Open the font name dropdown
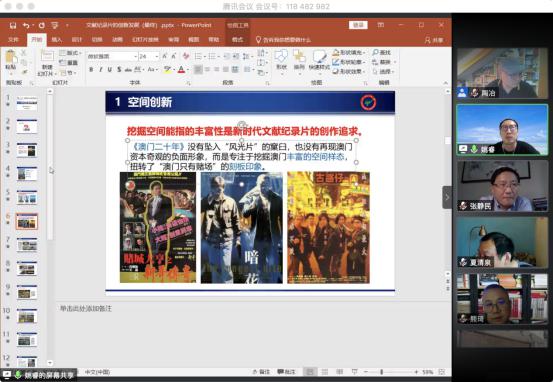 (135, 56)
